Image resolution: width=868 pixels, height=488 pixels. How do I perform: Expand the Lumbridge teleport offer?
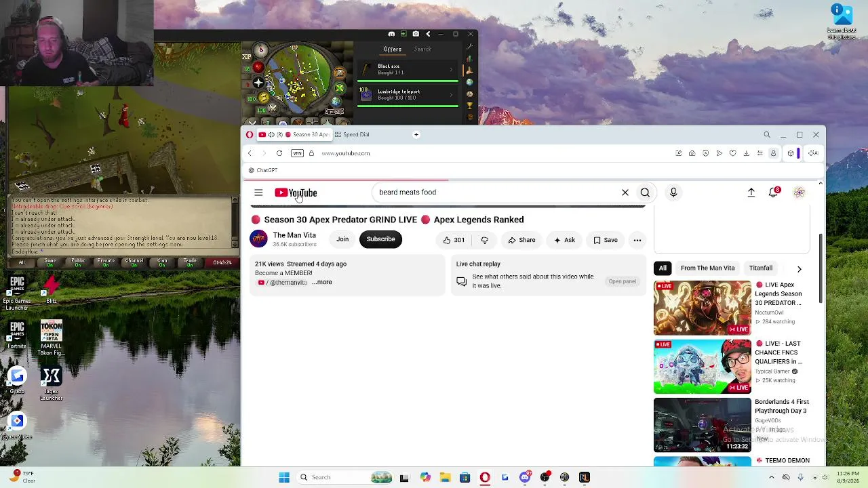point(408,95)
